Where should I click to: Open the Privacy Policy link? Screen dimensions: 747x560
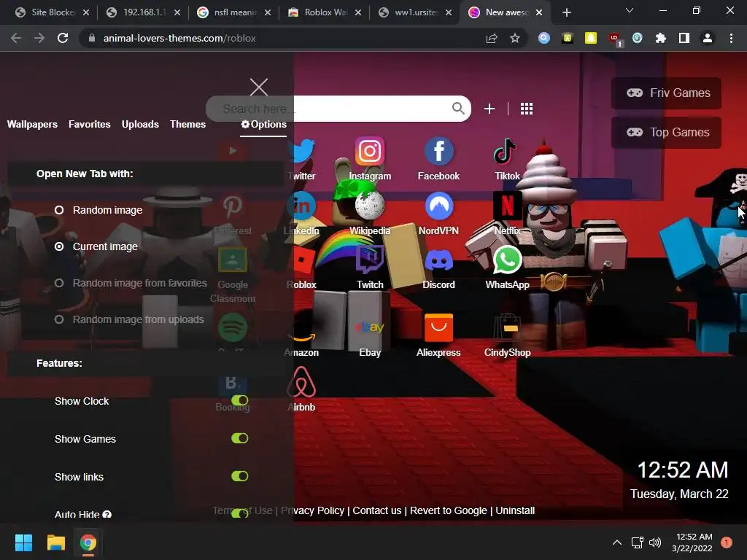pyautogui.click(x=312, y=510)
